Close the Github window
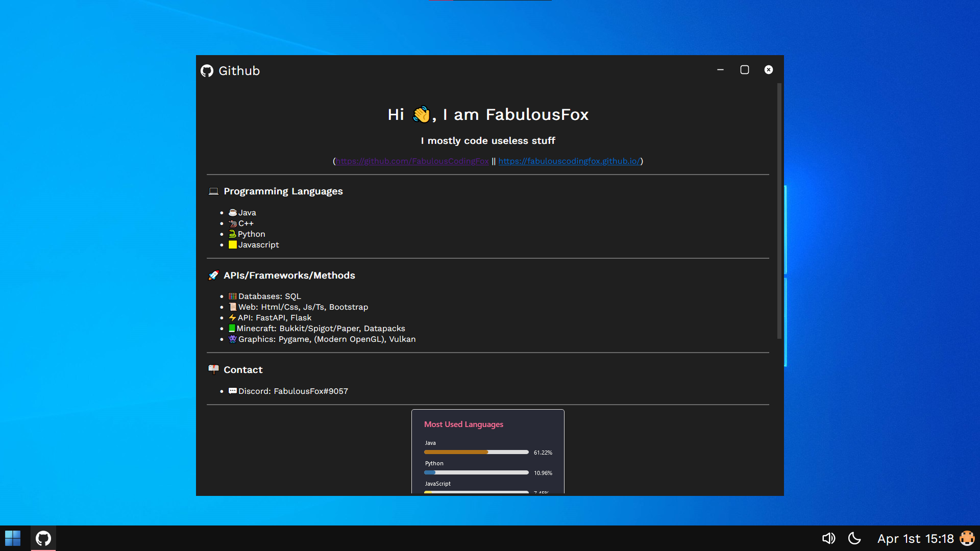Screen dimensions: 980x551 coord(769,70)
